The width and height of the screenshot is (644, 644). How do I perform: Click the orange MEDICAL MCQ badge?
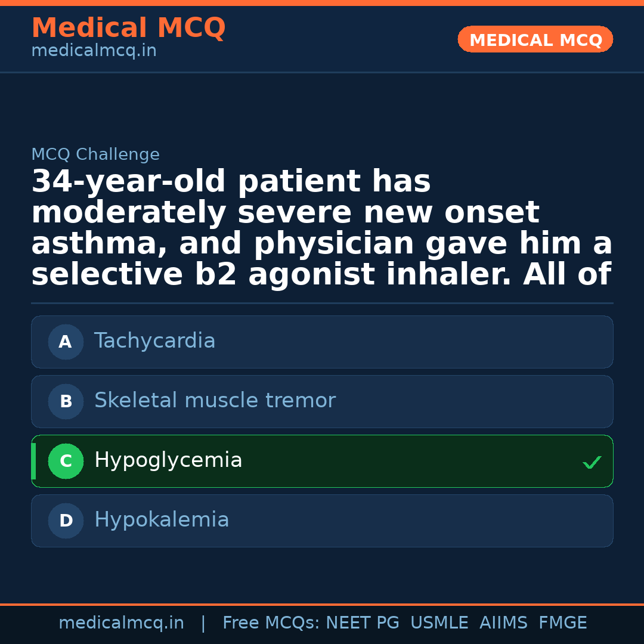[535, 40]
